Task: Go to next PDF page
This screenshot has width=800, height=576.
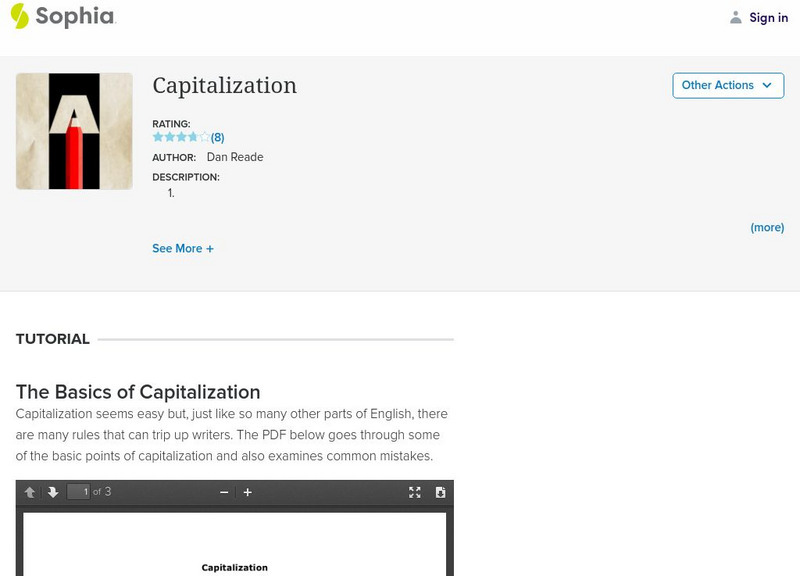Action: point(53,492)
